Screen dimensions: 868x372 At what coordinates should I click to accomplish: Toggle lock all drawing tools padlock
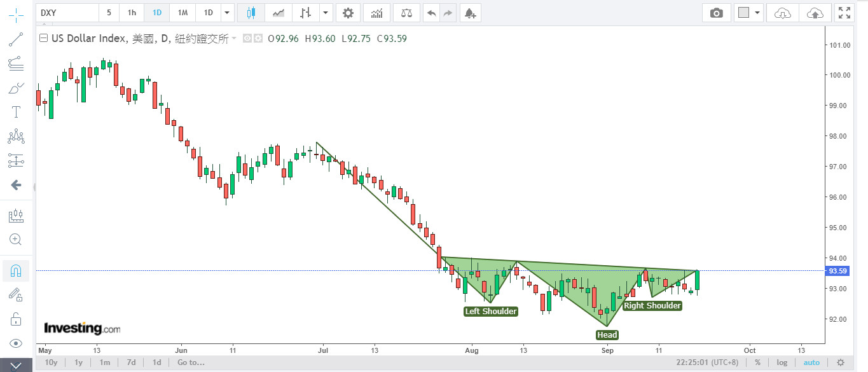pos(16,319)
